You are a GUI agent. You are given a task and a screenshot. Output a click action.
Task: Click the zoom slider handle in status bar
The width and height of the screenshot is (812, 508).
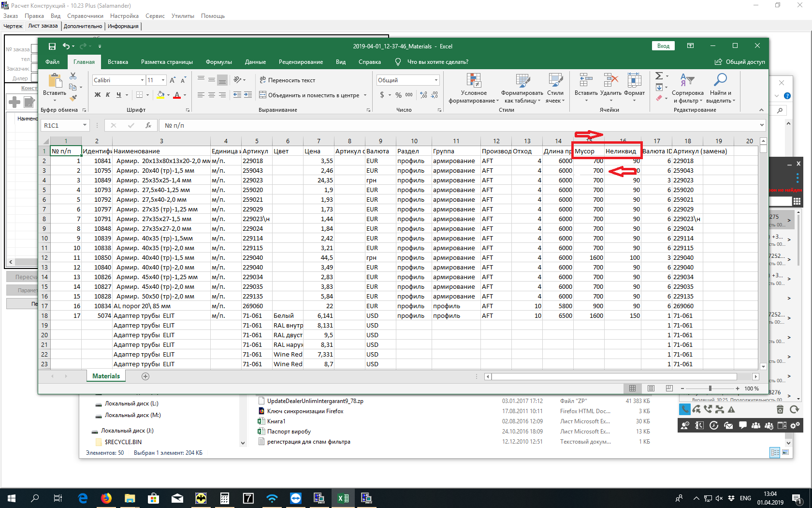point(710,388)
